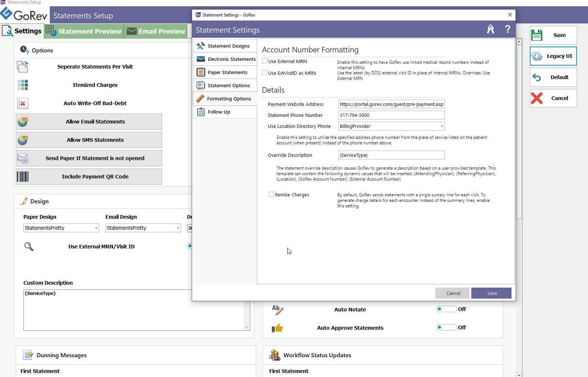This screenshot has width=588, height=377.
Task: Toggle Allow Email Statements option
Action: (89, 122)
